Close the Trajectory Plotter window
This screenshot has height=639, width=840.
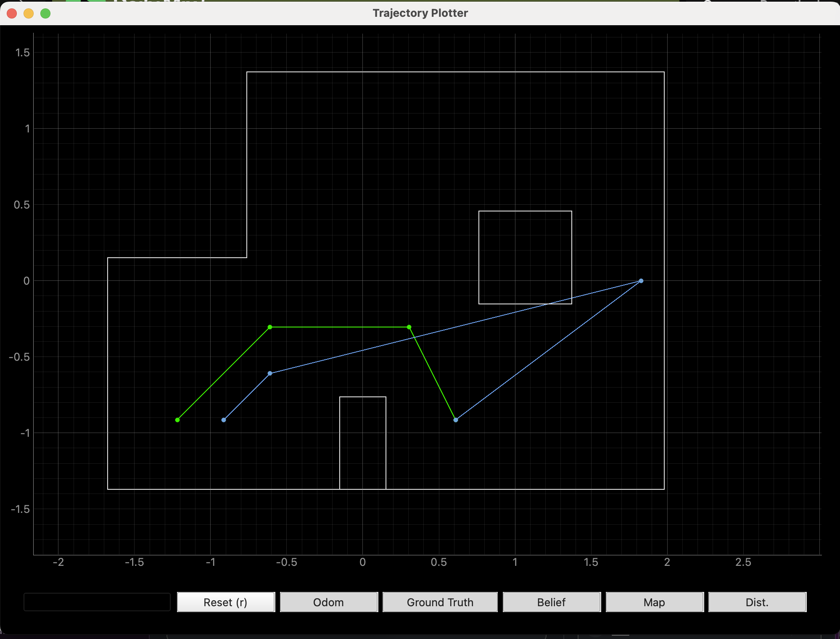[x=12, y=13]
